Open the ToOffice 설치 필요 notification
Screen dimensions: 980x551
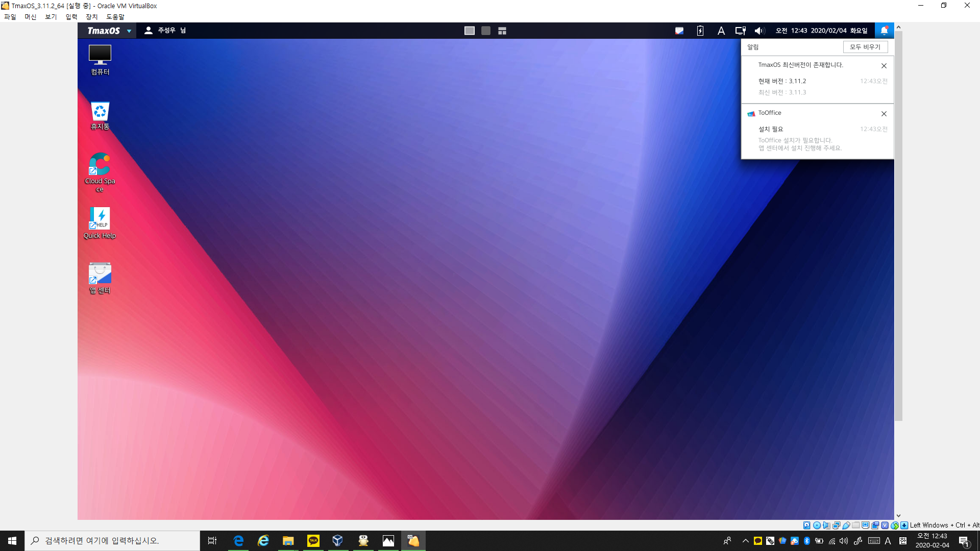point(817,132)
